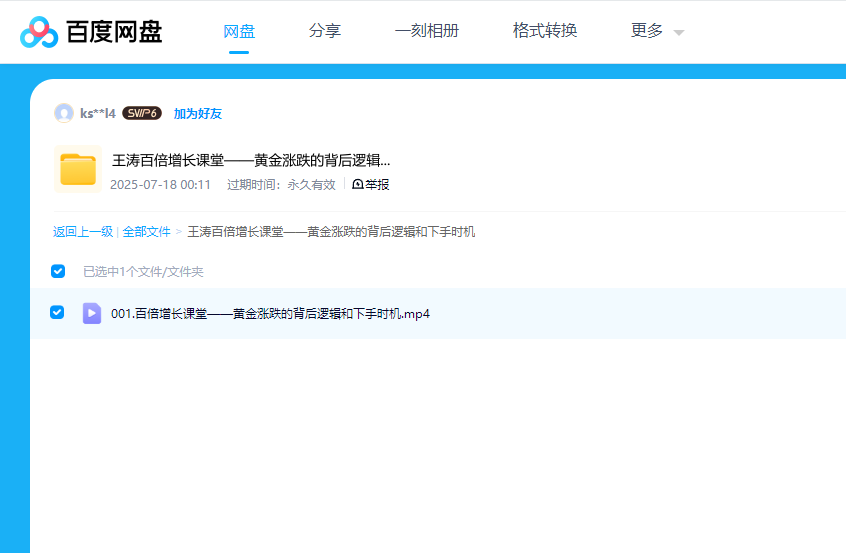
Task: Toggle the select-all files checkbox
Action: pyautogui.click(x=58, y=271)
